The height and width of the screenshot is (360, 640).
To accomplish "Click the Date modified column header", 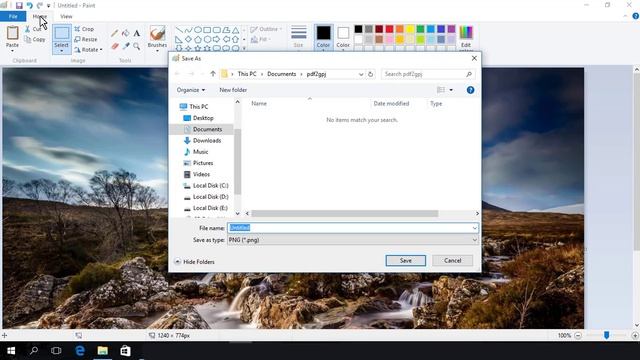I will [391, 104].
